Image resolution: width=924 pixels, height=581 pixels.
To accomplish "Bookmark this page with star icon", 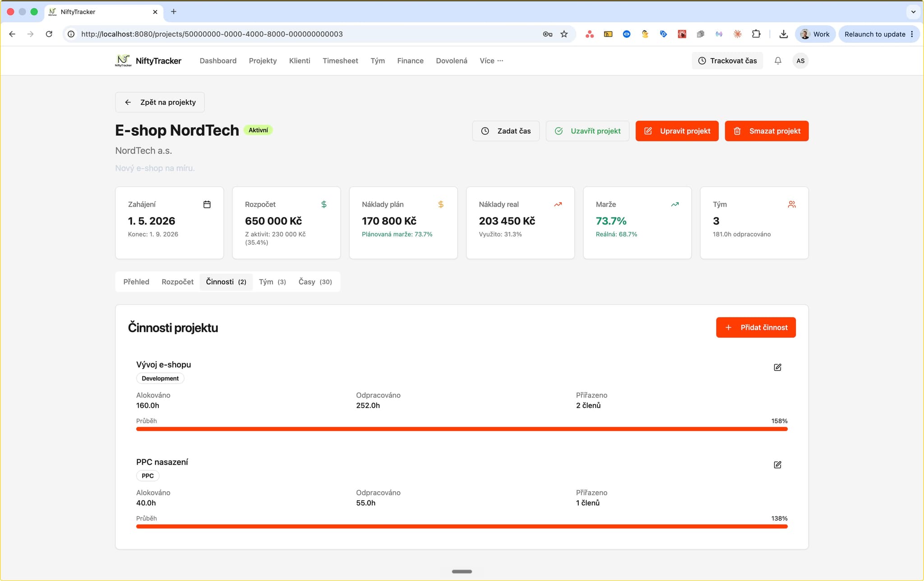I will [564, 34].
